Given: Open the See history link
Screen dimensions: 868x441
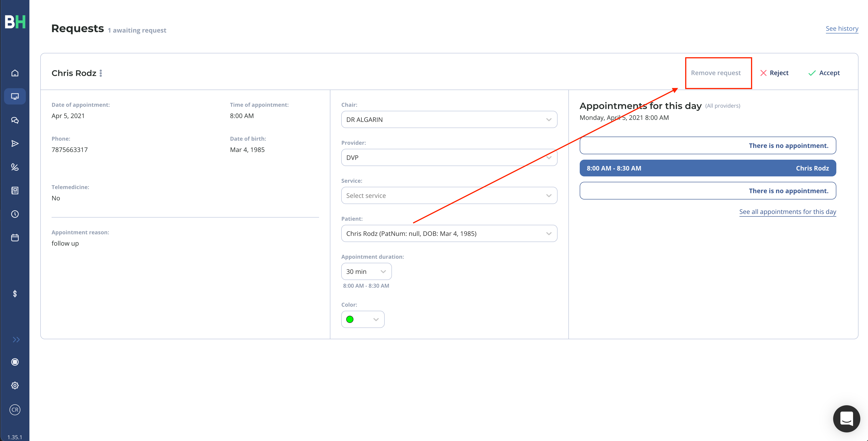Looking at the screenshot, I should coord(842,29).
